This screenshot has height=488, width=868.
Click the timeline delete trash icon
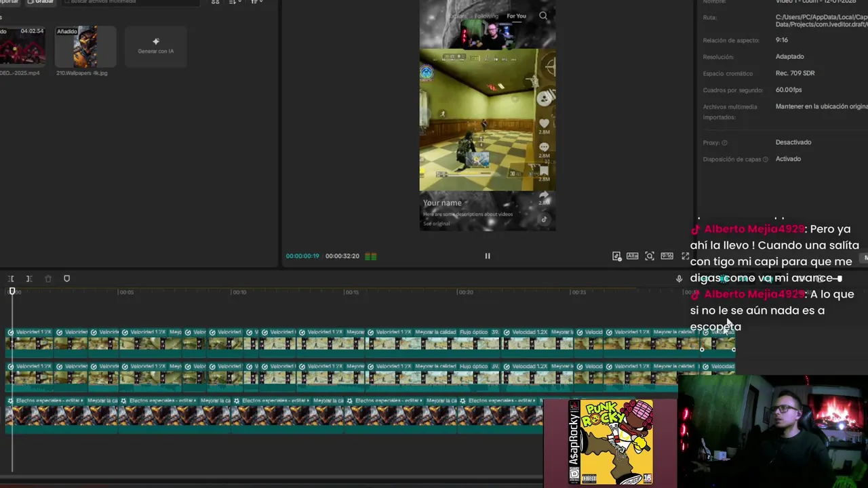point(48,279)
